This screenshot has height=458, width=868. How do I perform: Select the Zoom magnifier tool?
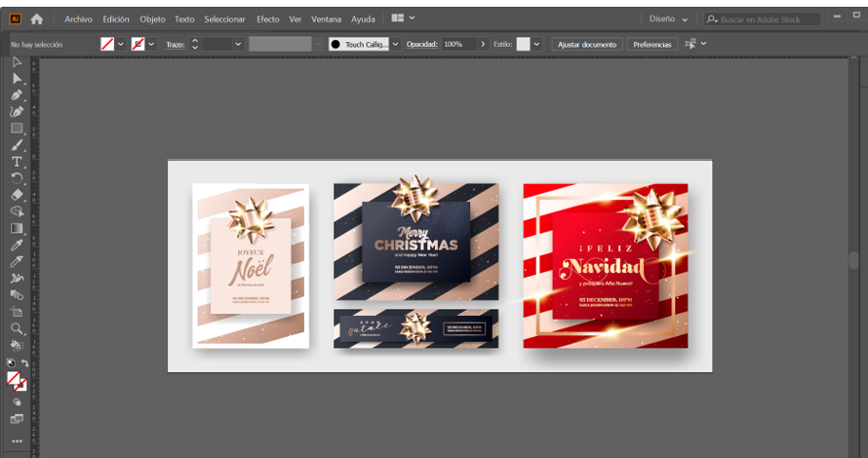(17, 328)
